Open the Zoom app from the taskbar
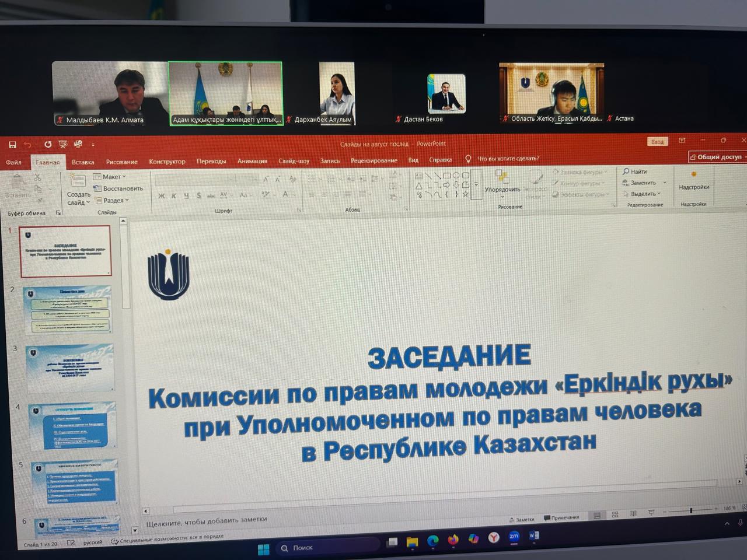 pos(514,537)
